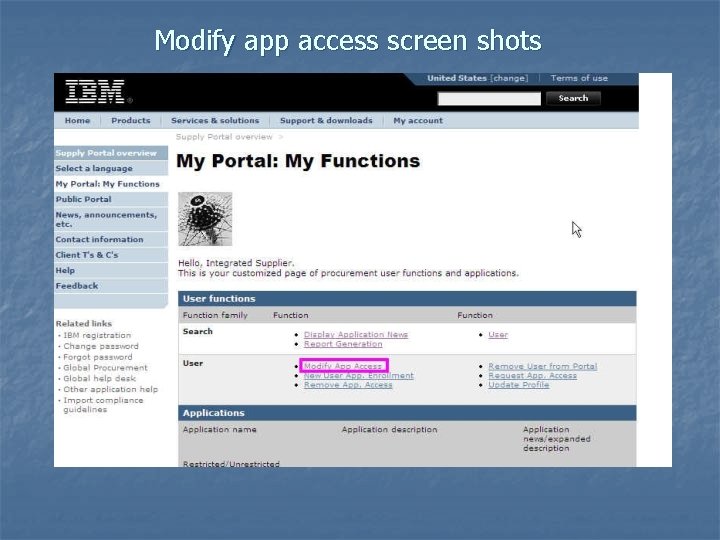
Task: Click the User functions section header
Action: 407,298
